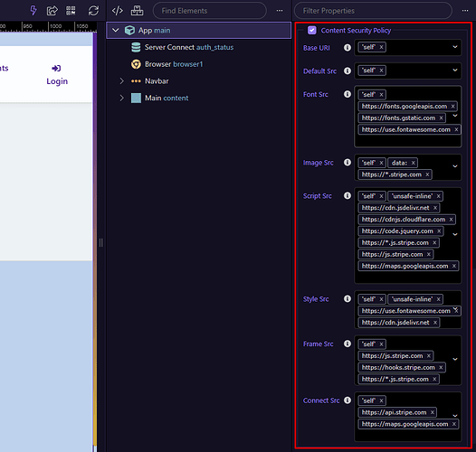Click the Script Src label
This screenshot has height=452, width=476.
(x=318, y=196)
